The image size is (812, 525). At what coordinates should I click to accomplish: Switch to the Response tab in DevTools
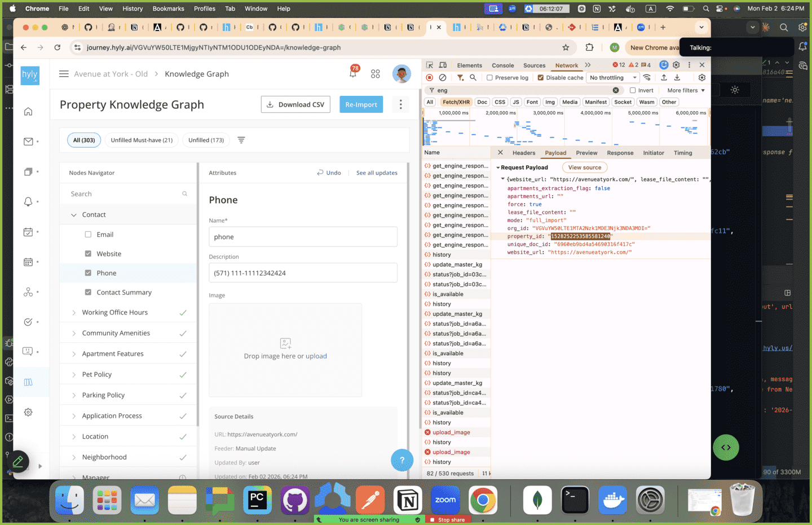[x=620, y=153]
